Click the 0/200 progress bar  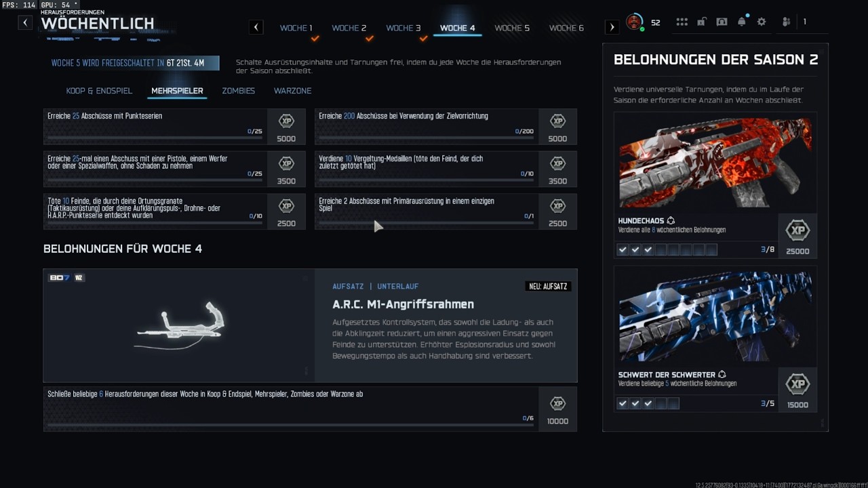coord(426,138)
